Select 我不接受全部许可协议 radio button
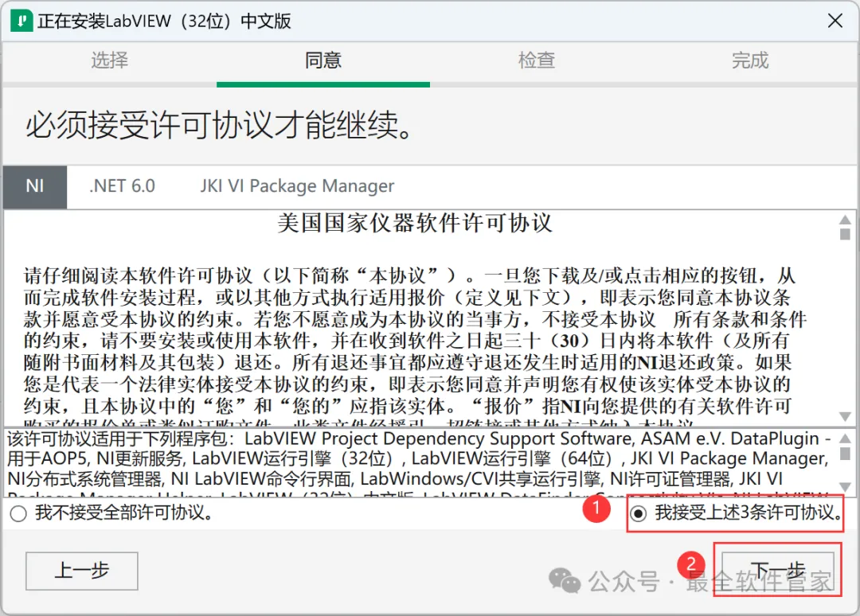The image size is (860, 616). pos(18,513)
